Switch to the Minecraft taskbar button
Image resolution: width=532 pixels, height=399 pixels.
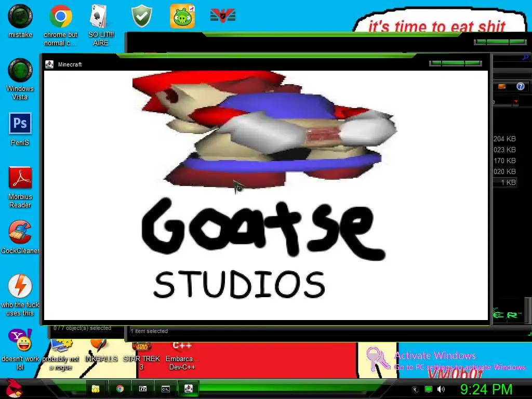coord(188,389)
